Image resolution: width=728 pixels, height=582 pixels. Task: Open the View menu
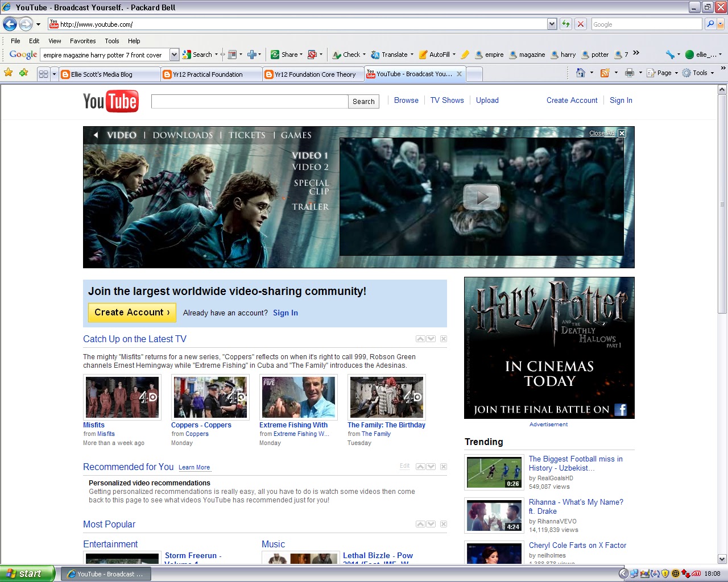[55, 41]
